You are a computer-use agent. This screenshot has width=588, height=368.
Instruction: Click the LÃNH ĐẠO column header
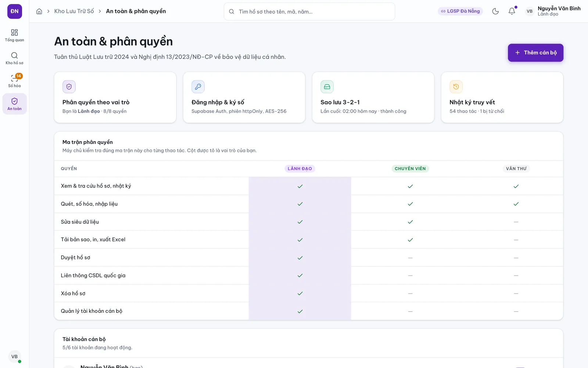point(300,169)
